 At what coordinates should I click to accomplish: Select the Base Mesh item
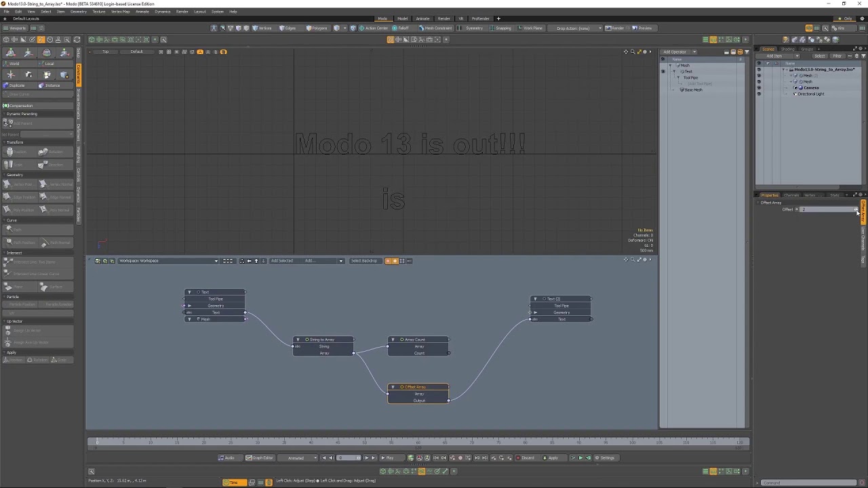coord(692,90)
